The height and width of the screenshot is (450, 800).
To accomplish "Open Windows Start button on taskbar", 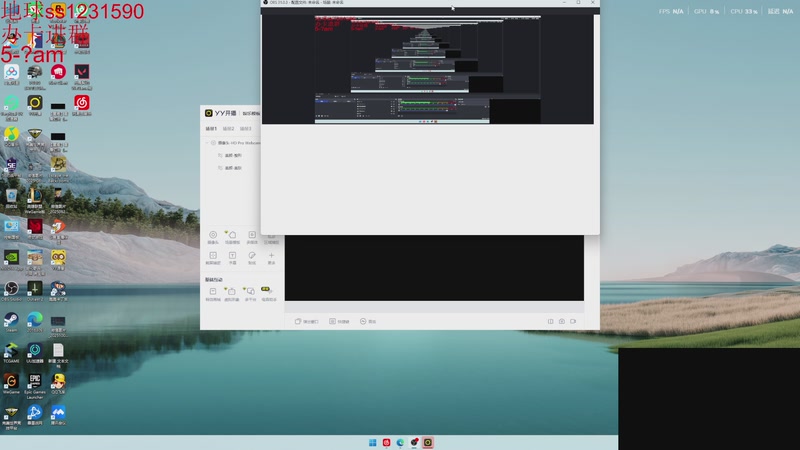I will [372, 442].
